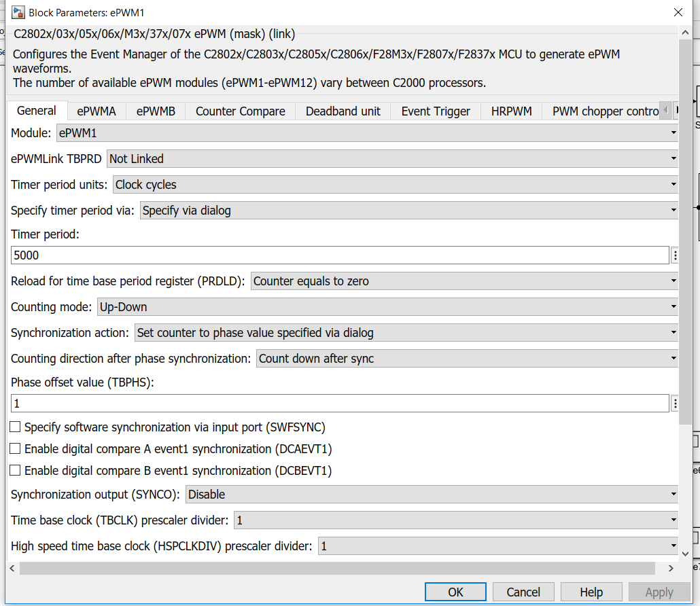Close the Block Parameters dialog

click(x=678, y=12)
